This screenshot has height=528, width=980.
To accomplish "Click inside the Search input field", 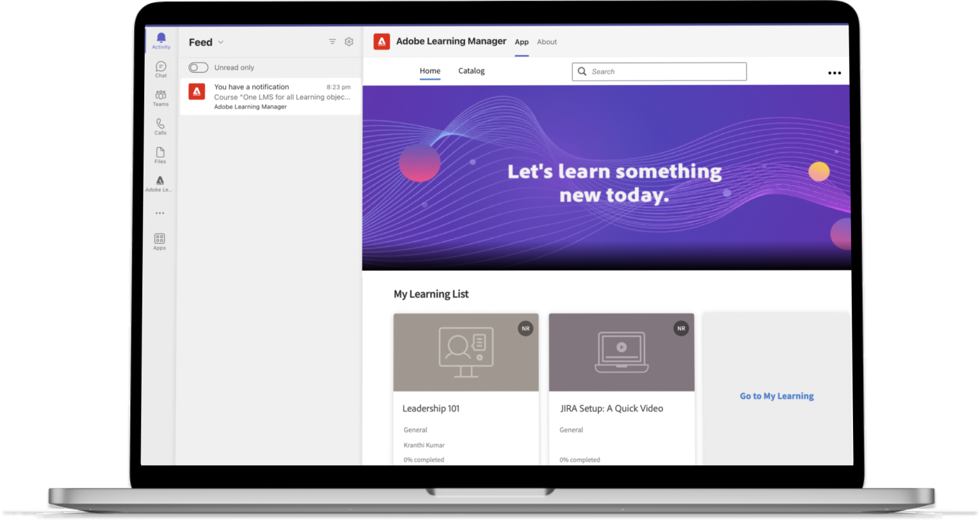I will 658,72.
